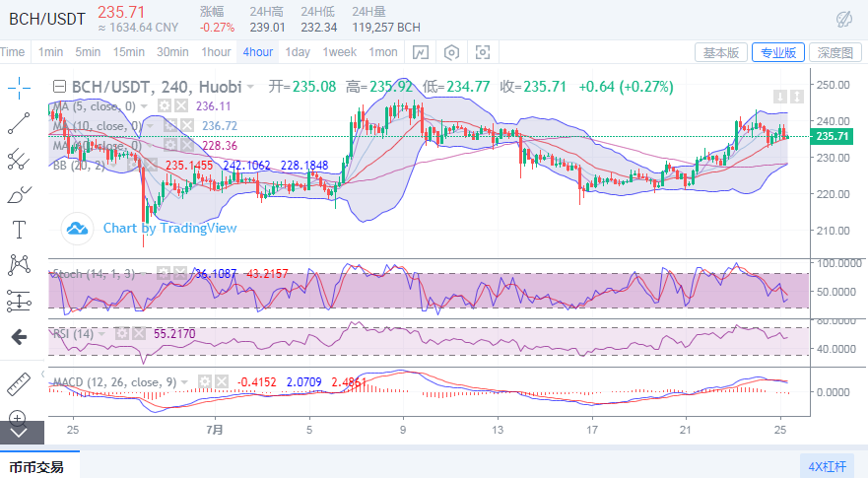
Task: Remove the RSI (14) indicator
Action: point(137,334)
